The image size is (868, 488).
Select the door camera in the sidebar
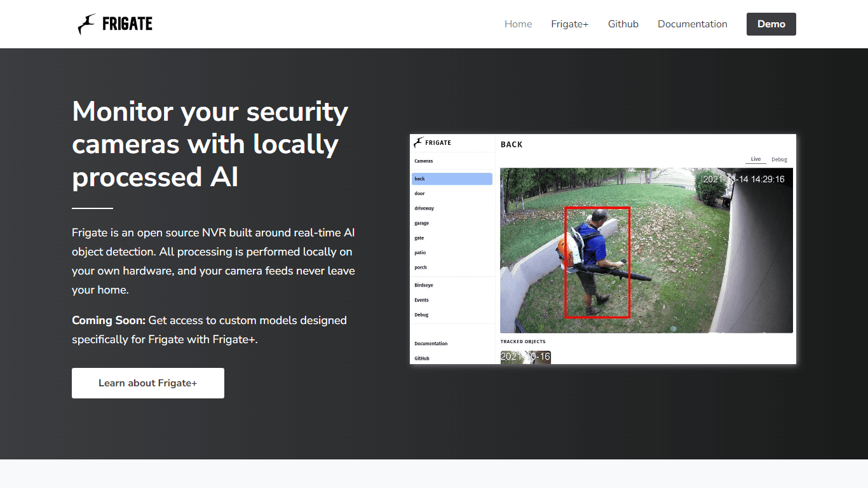[419, 194]
